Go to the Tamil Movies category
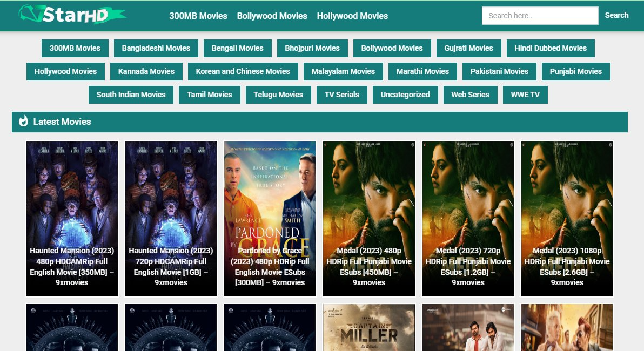 [210, 94]
